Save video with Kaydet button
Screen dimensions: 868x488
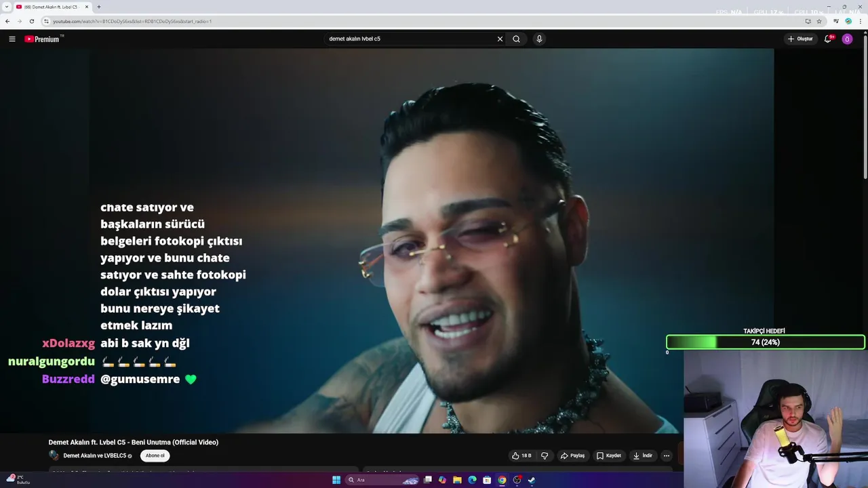(x=608, y=455)
